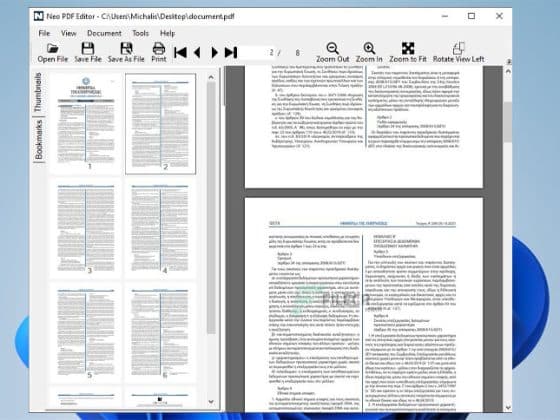Select page 6 thumbnail

(x=160, y=333)
